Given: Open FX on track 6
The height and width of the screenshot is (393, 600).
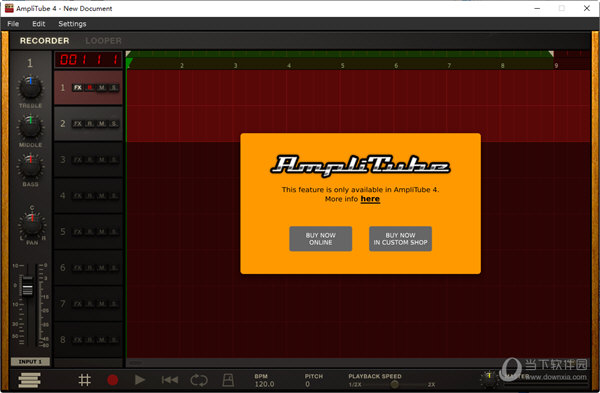Looking at the screenshot, I should point(78,268).
